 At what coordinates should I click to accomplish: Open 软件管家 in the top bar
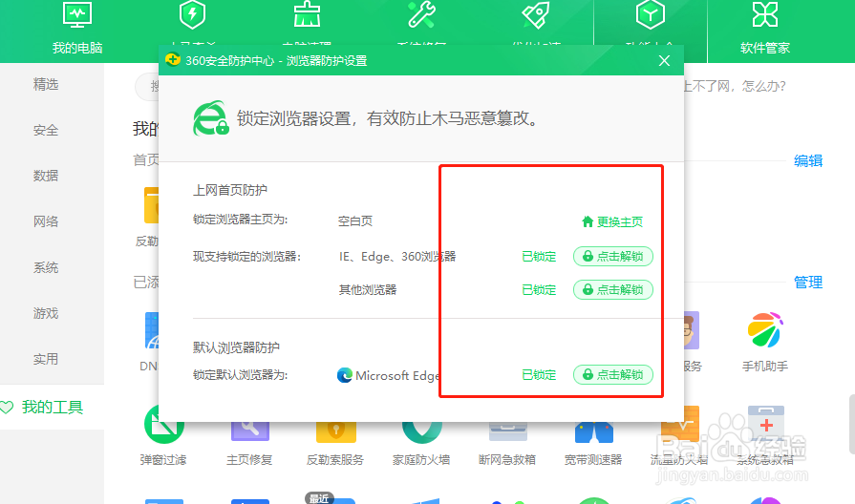click(764, 29)
